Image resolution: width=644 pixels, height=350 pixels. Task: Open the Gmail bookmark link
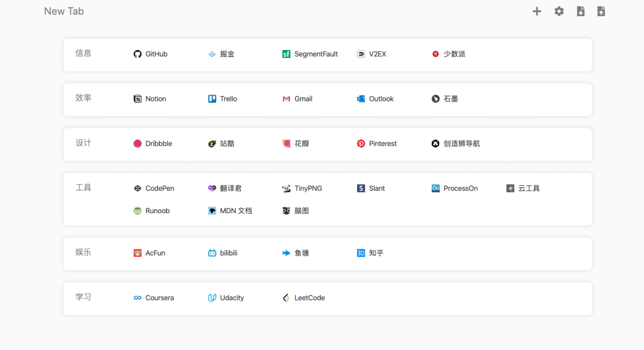(303, 99)
